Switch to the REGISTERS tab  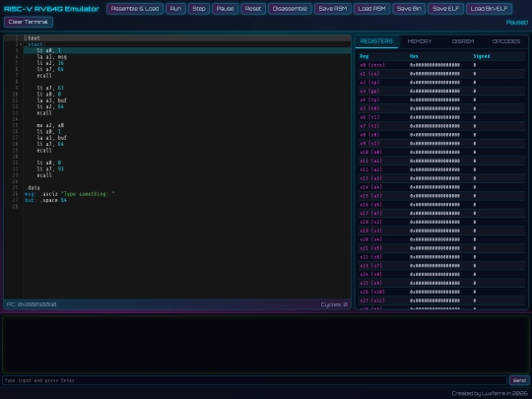(x=376, y=41)
